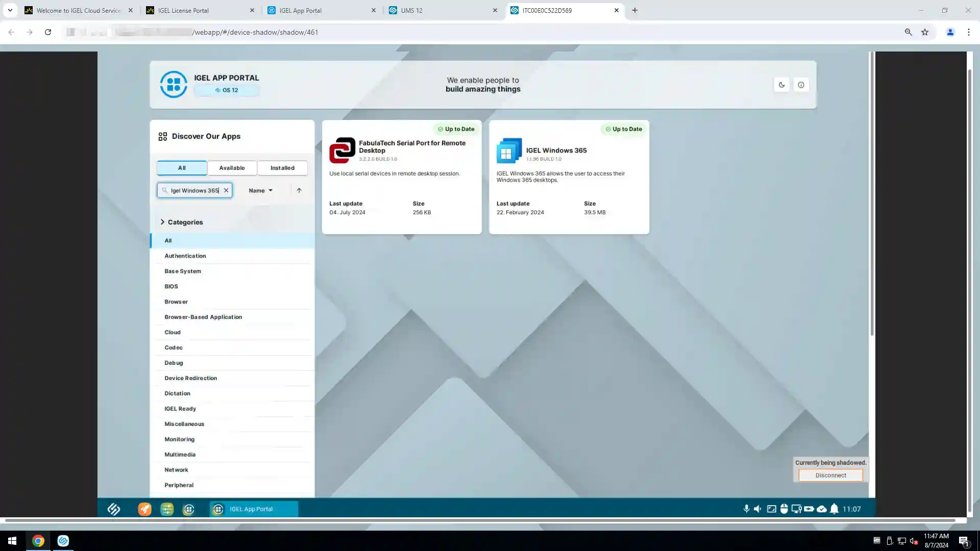Toggle dark mode moon icon
Image resolution: width=980 pixels, height=551 pixels.
(781, 85)
